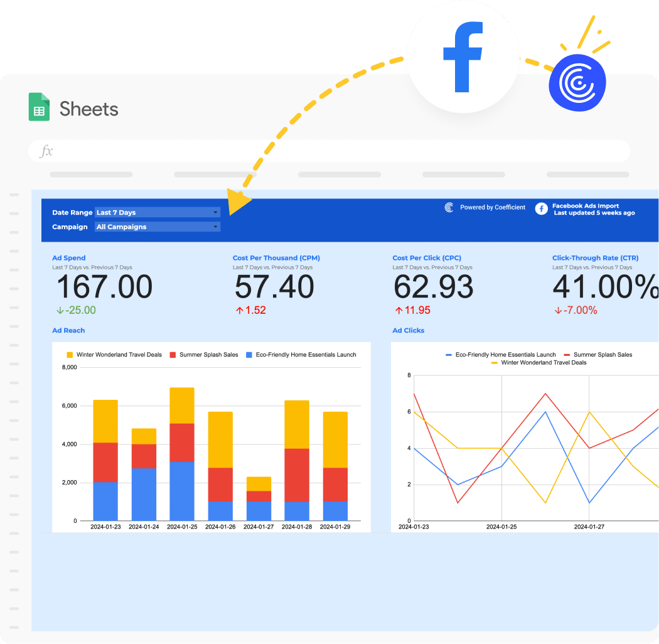This screenshot has height=644, width=659.
Task: Click the CTR down arrow indicator
Action: 558,310
